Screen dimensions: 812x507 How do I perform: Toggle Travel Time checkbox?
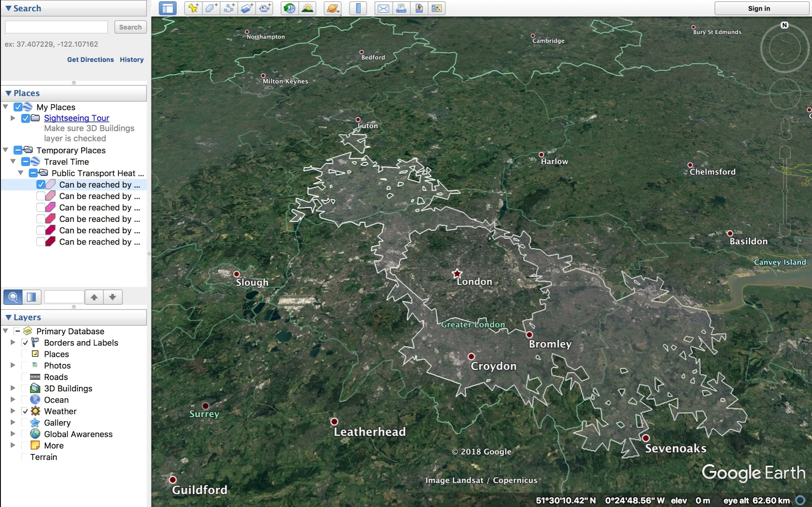click(26, 162)
